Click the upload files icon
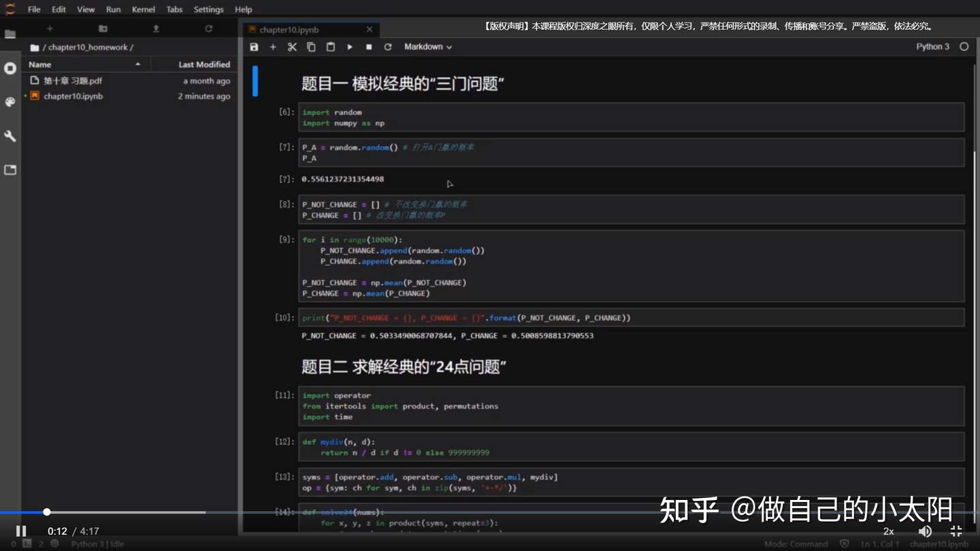Image resolution: width=980 pixels, height=551 pixels. (x=156, y=29)
